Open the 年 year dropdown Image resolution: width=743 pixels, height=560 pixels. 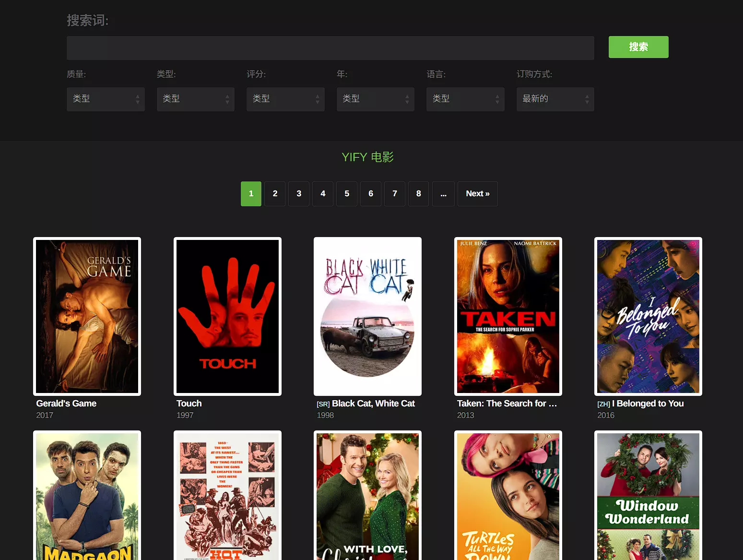click(x=375, y=99)
